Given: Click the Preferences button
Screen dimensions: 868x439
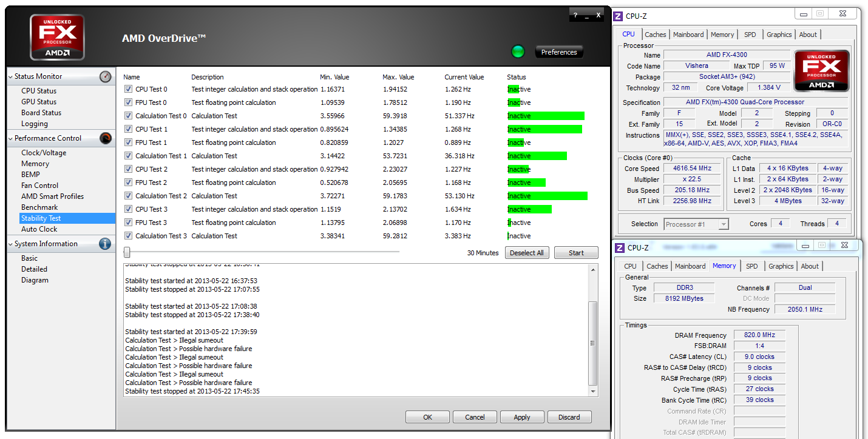Looking at the screenshot, I should point(559,52).
